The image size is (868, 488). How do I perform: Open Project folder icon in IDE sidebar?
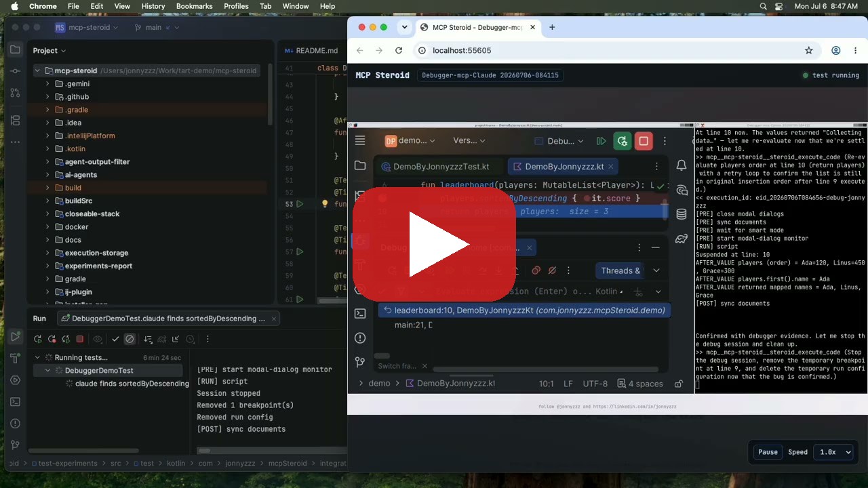coord(15,49)
